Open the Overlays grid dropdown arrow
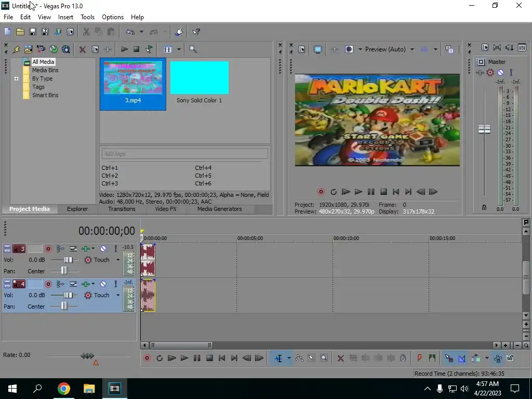Viewport: 532px width, 399px height. [x=436, y=49]
